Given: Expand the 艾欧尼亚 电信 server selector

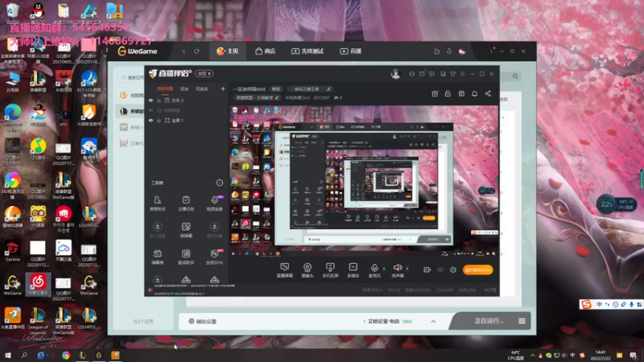Looking at the screenshot, I should pyautogui.click(x=433, y=321).
